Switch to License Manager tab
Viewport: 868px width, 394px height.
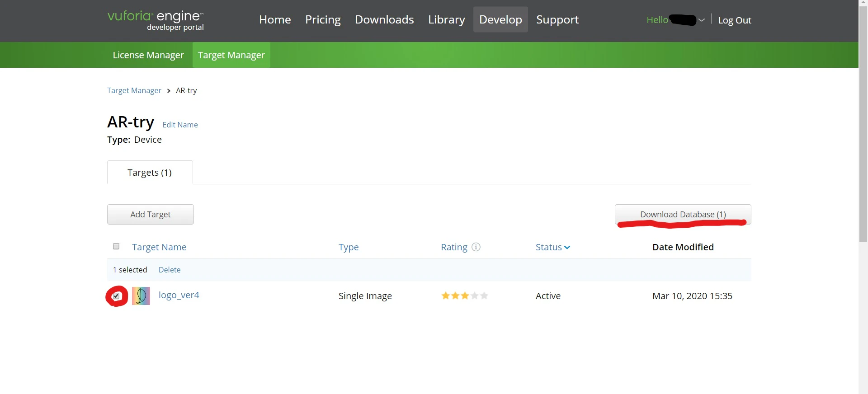pos(148,55)
